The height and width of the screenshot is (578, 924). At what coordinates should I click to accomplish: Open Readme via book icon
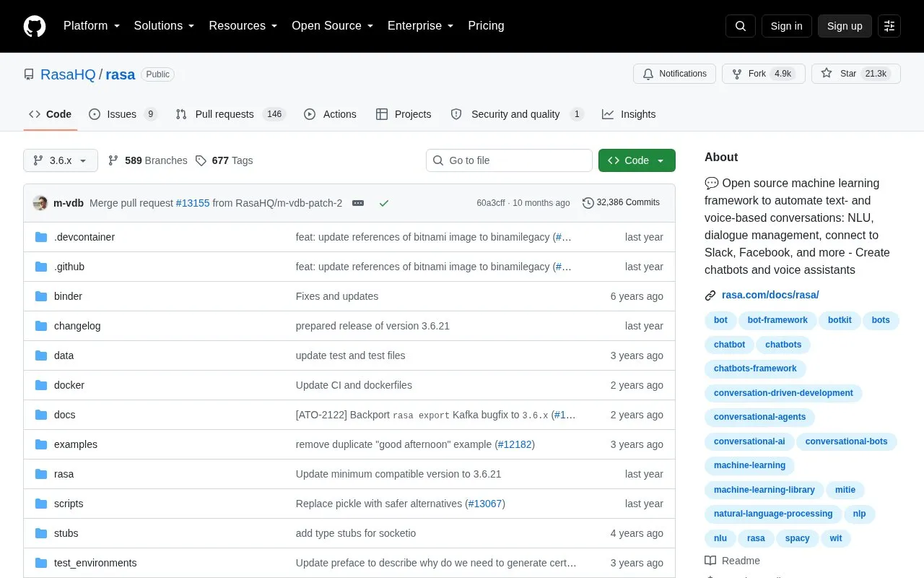pyautogui.click(x=710, y=561)
